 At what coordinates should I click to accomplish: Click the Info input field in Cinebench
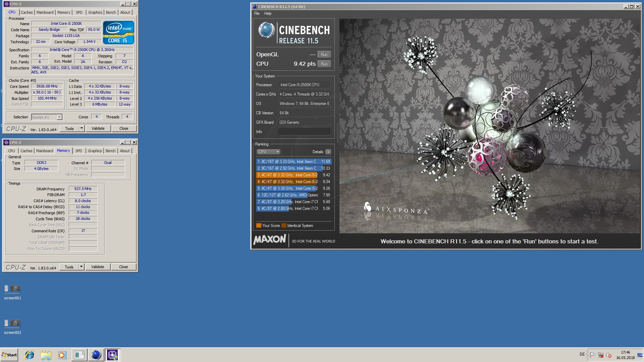[305, 132]
